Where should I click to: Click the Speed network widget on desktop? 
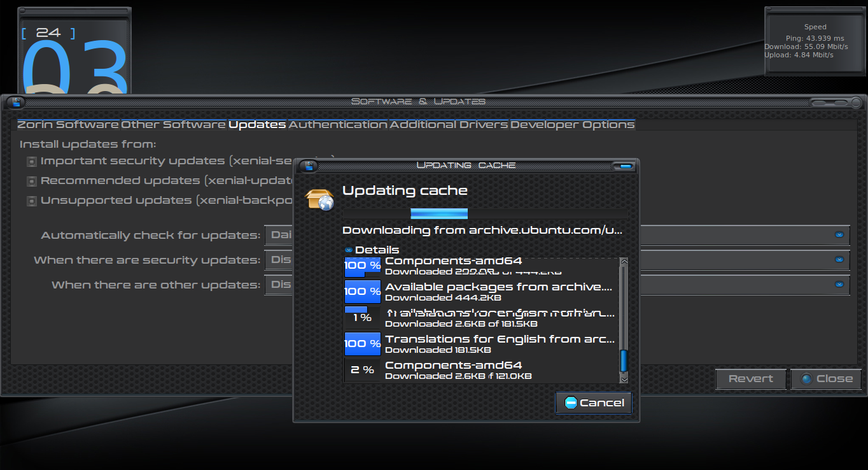click(815, 41)
